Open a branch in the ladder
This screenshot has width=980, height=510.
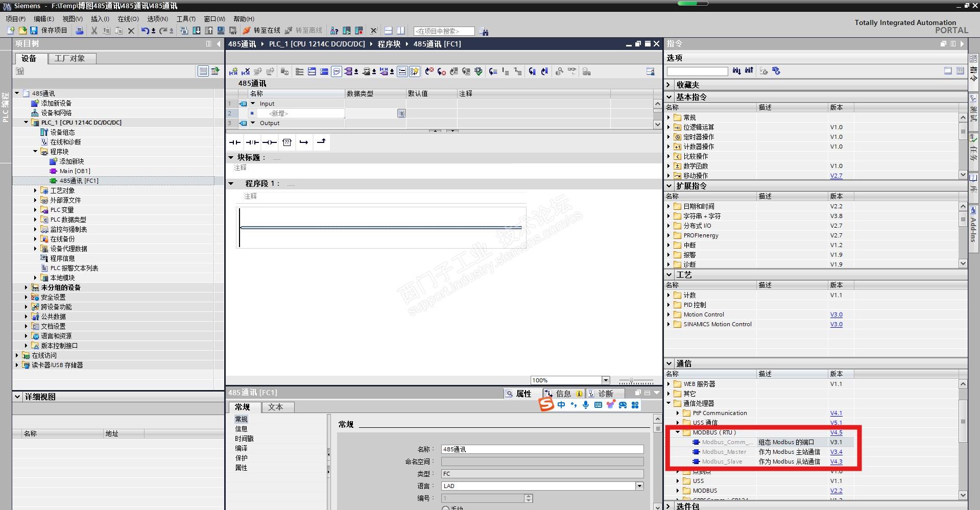[304, 142]
